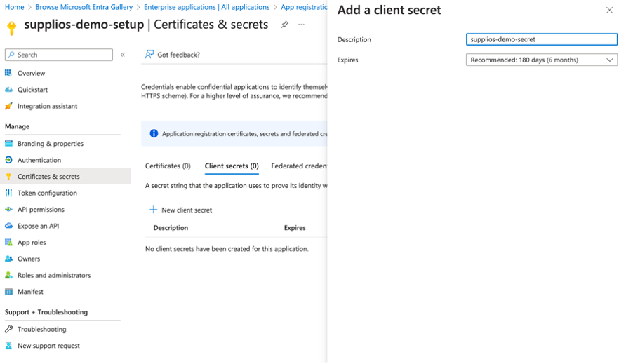Screen dimensions: 626x364
Task: Click the Certificates & secrets key icon in sidebar
Action: click(x=8, y=177)
